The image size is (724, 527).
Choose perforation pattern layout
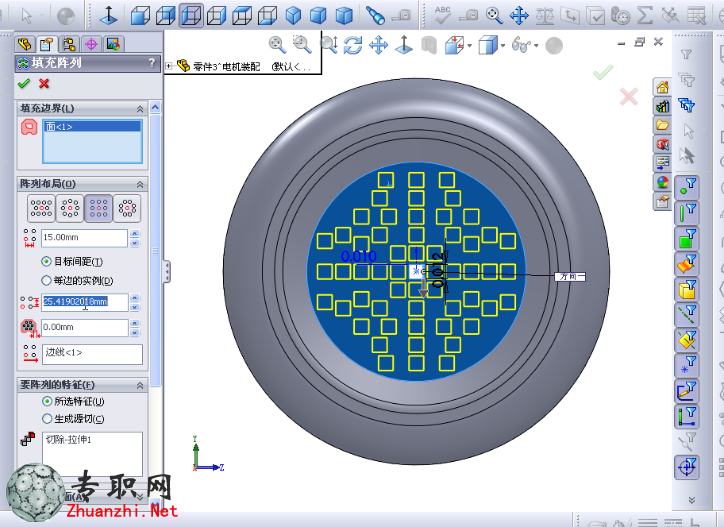pos(41,208)
